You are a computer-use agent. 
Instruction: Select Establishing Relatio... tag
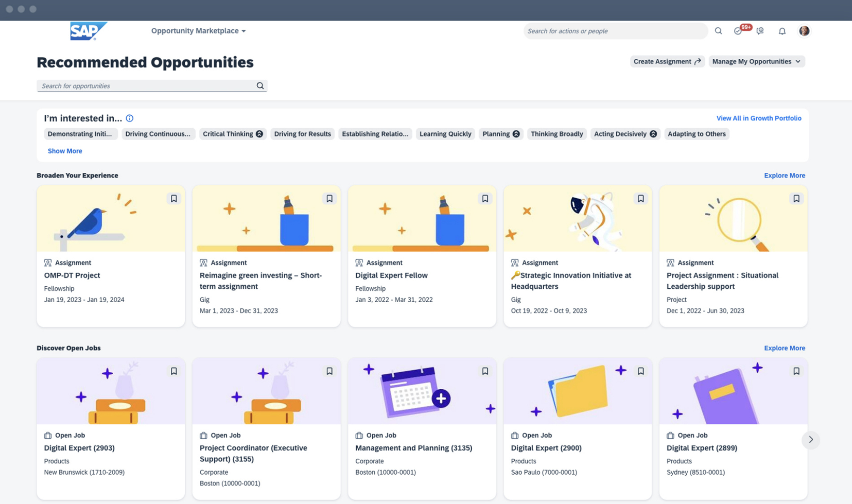[375, 134]
